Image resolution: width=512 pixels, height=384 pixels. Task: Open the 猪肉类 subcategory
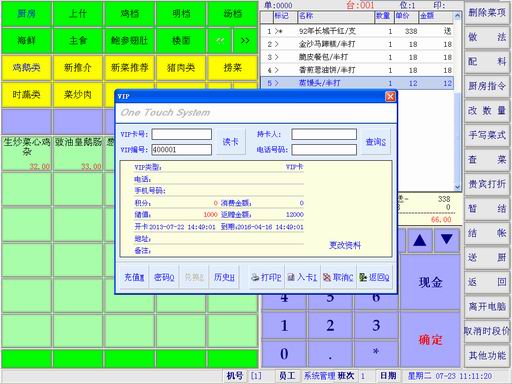click(x=181, y=68)
